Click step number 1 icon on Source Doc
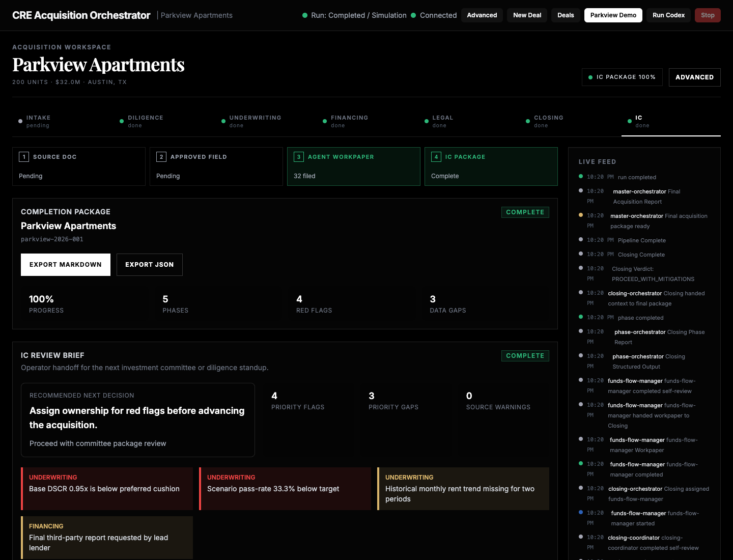Screen dimensions: 733x560 24,157
